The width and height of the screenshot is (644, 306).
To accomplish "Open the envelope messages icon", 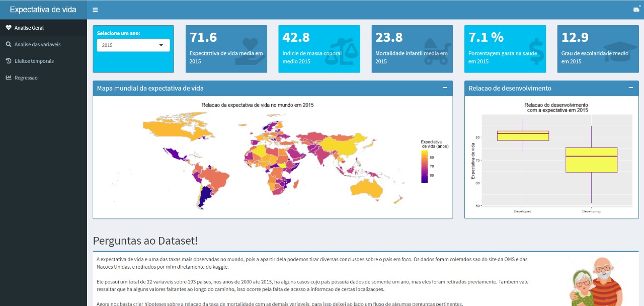I will [x=636, y=9].
